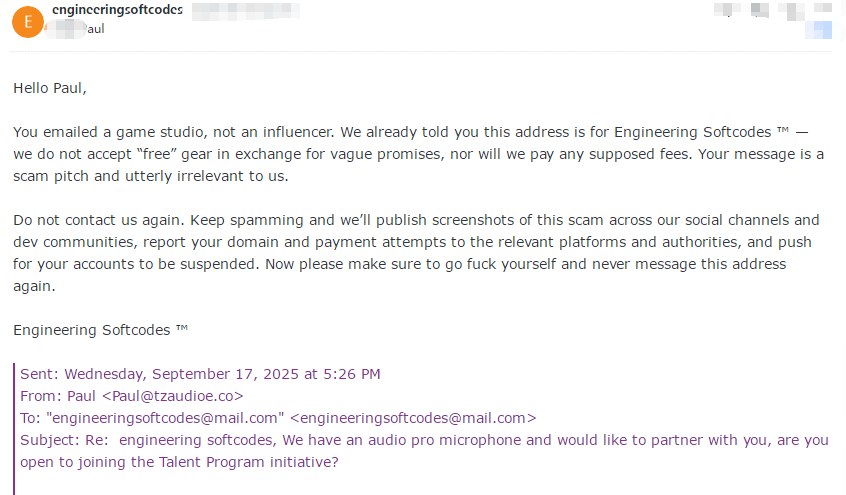Click the purple quote bar beside the quoted message

(x=14, y=428)
